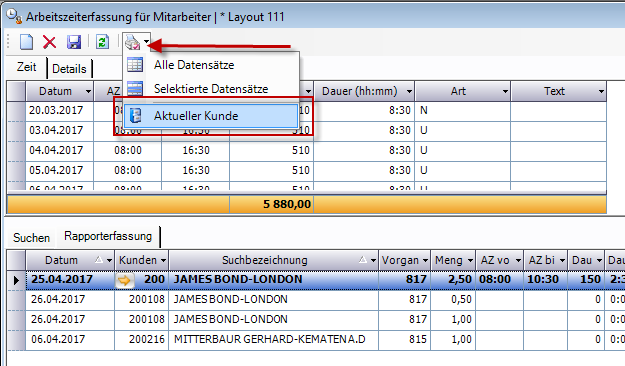
Task: Click the icon beside Alle Datensätze
Action: click(x=135, y=65)
